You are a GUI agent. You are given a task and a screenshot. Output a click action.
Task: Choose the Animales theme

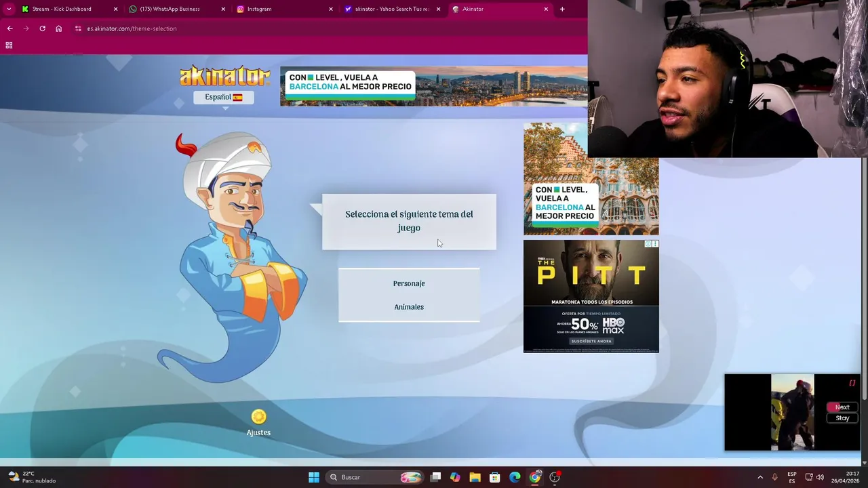coord(409,307)
